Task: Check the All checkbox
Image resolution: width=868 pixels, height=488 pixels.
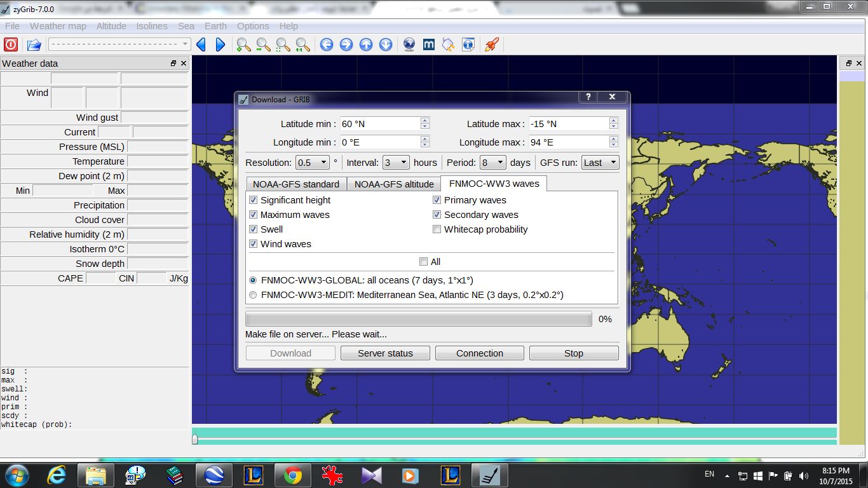Action: point(424,262)
